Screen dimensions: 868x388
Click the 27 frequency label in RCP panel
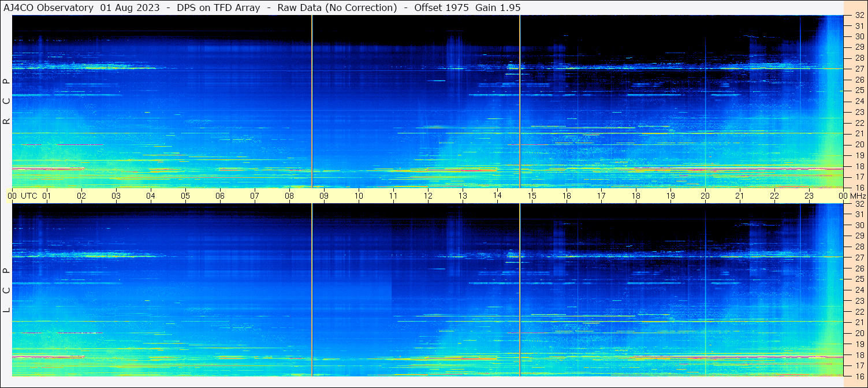[859, 69]
